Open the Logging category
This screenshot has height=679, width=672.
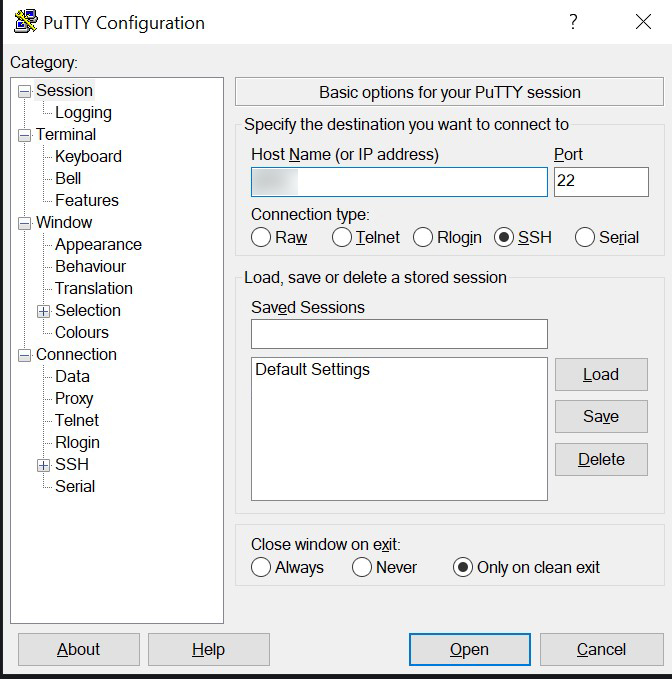coord(83,113)
